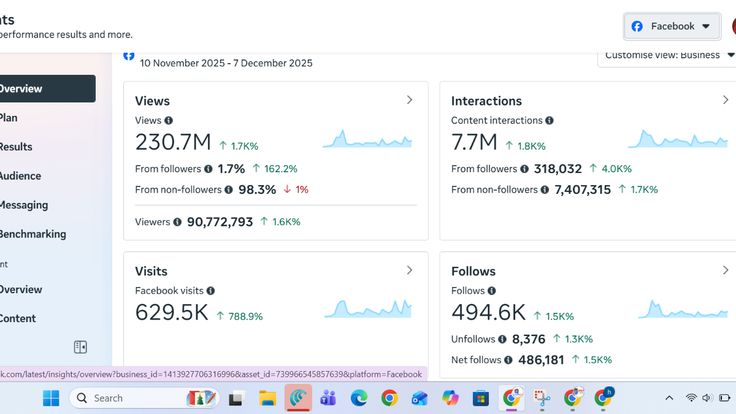Click info icon beside Facebook visits
The height and width of the screenshot is (414, 736).
[x=210, y=291]
